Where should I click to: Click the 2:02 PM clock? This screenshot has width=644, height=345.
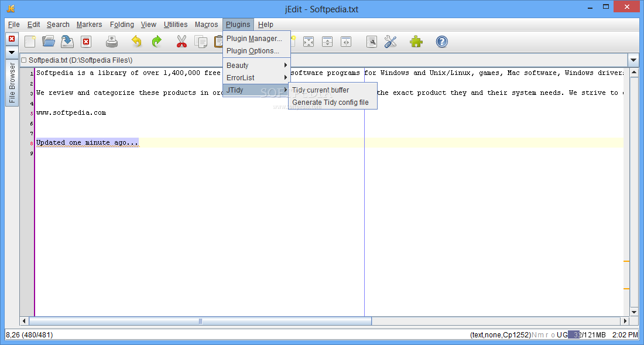point(625,334)
